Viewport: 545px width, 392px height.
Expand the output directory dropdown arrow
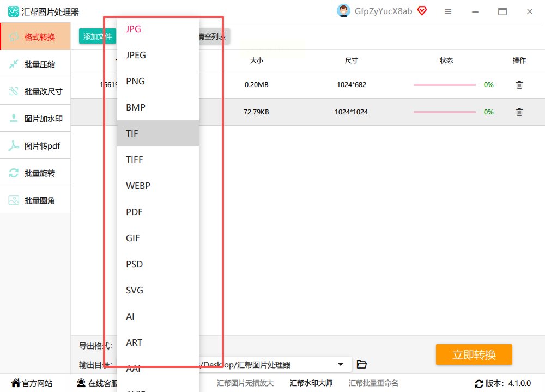coord(341,364)
